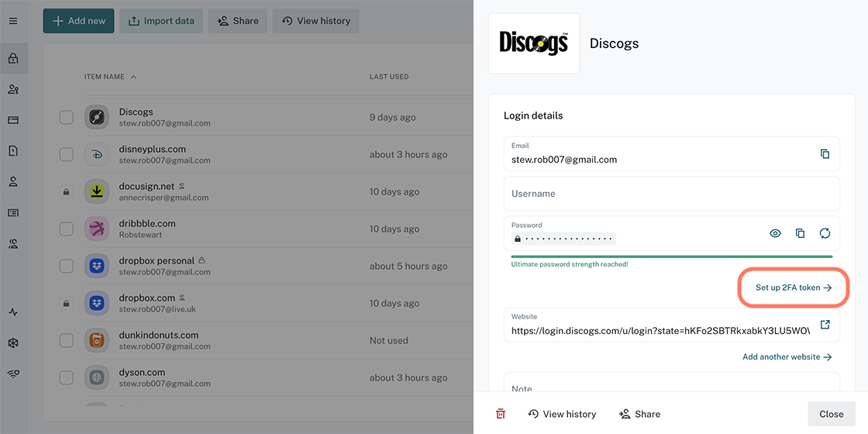Click the docusign.net list icon
This screenshot has height=434, width=868.
97,191
